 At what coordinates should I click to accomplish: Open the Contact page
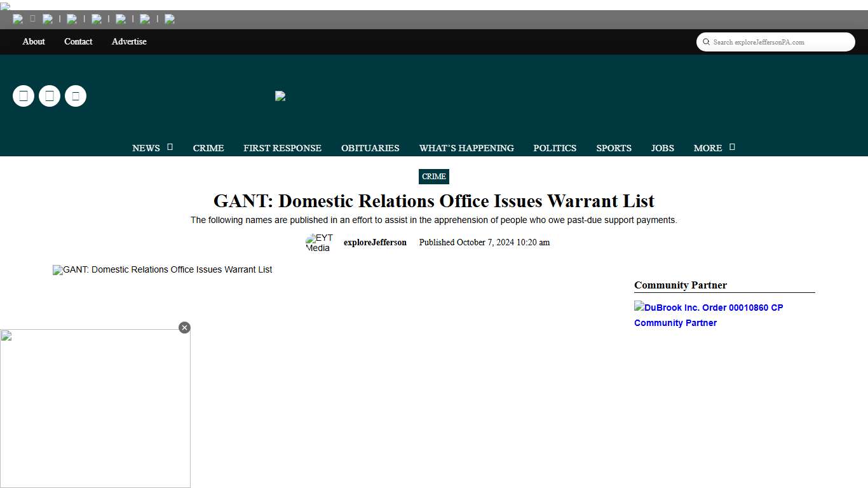78,41
